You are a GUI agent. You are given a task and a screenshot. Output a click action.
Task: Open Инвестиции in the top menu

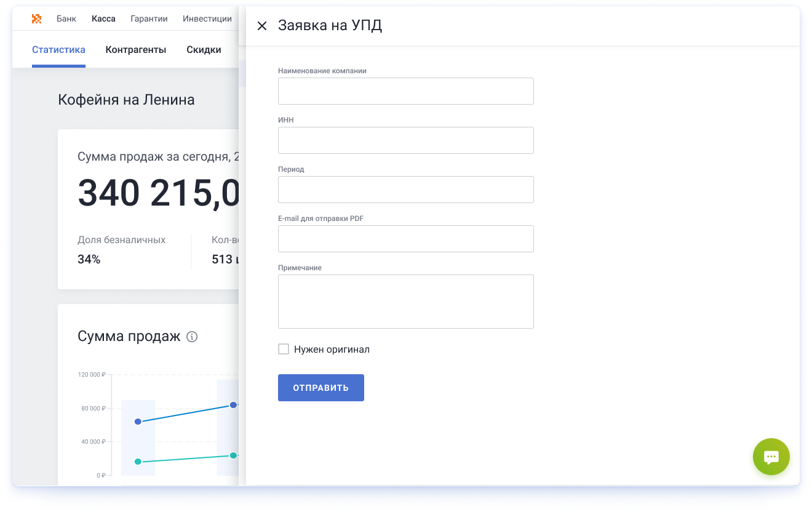(207, 18)
